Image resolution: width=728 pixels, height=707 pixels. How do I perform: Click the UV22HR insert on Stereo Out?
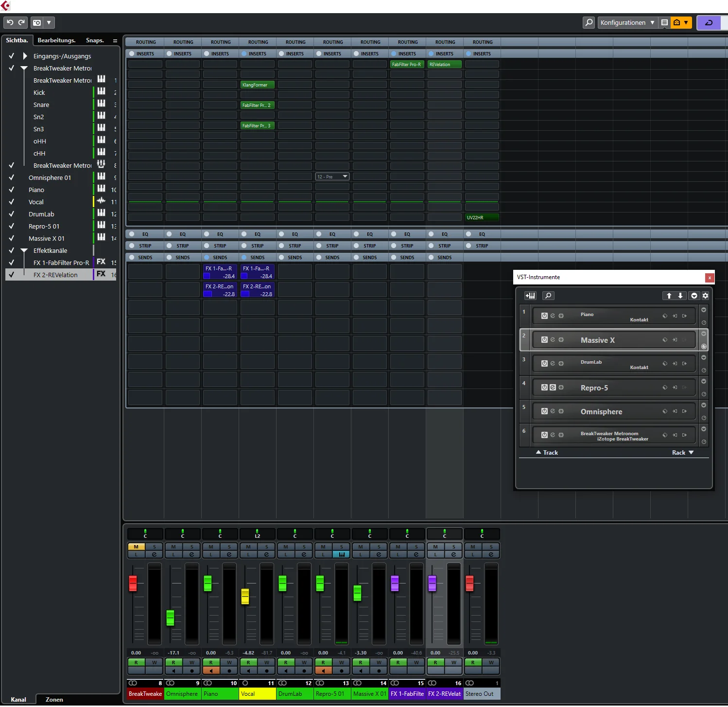482,217
